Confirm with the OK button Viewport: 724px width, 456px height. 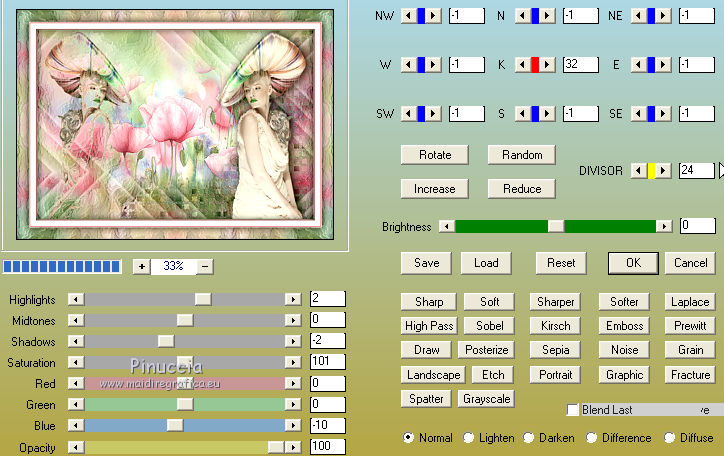(x=633, y=263)
